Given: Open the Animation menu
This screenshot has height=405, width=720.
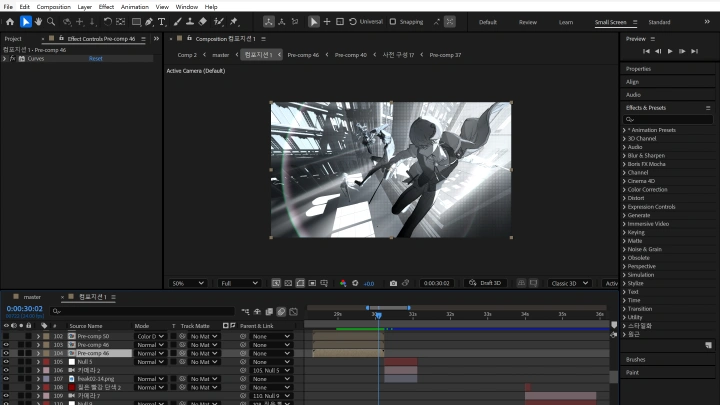Looking at the screenshot, I should (134, 7).
